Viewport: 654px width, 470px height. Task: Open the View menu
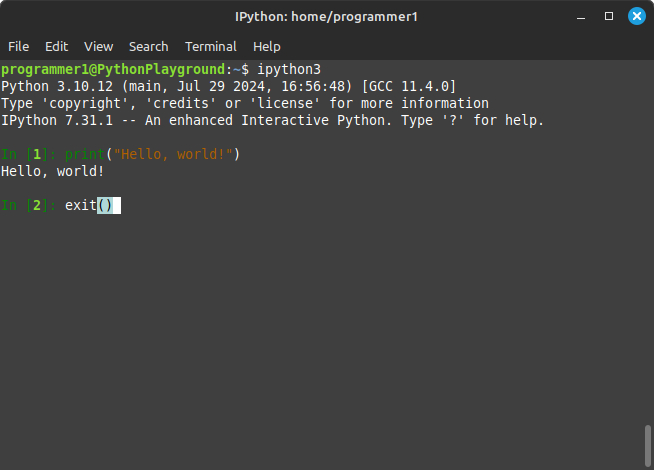coord(98,46)
